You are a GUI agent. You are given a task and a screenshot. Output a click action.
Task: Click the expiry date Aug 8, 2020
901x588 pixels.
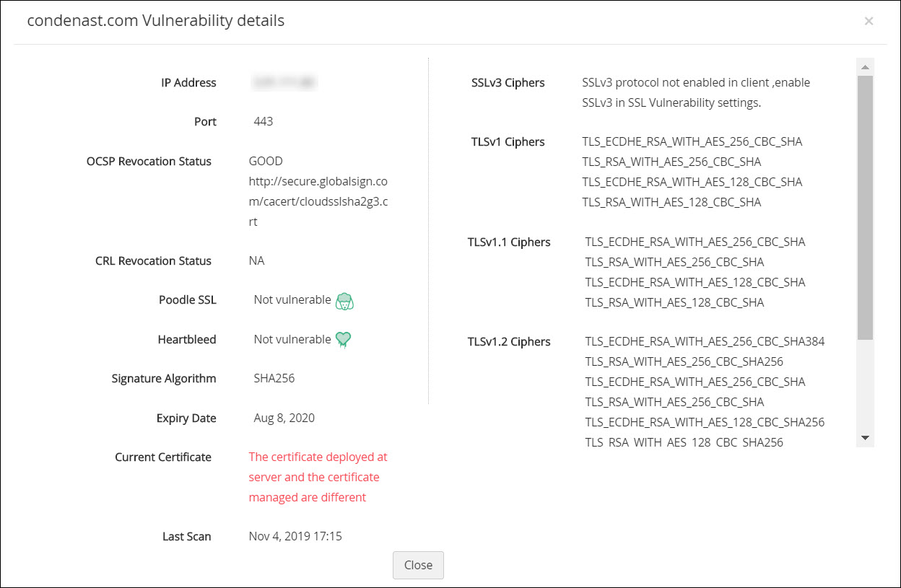click(284, 418)
